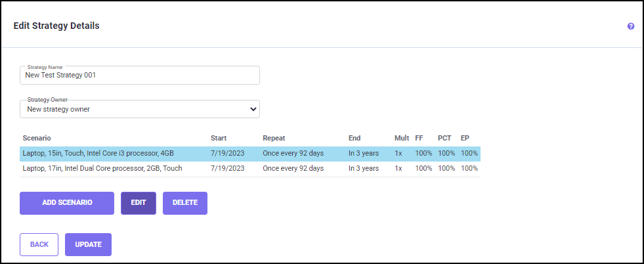Click the Start column header
The image size is (644, 264).
(x=219, y=139)
